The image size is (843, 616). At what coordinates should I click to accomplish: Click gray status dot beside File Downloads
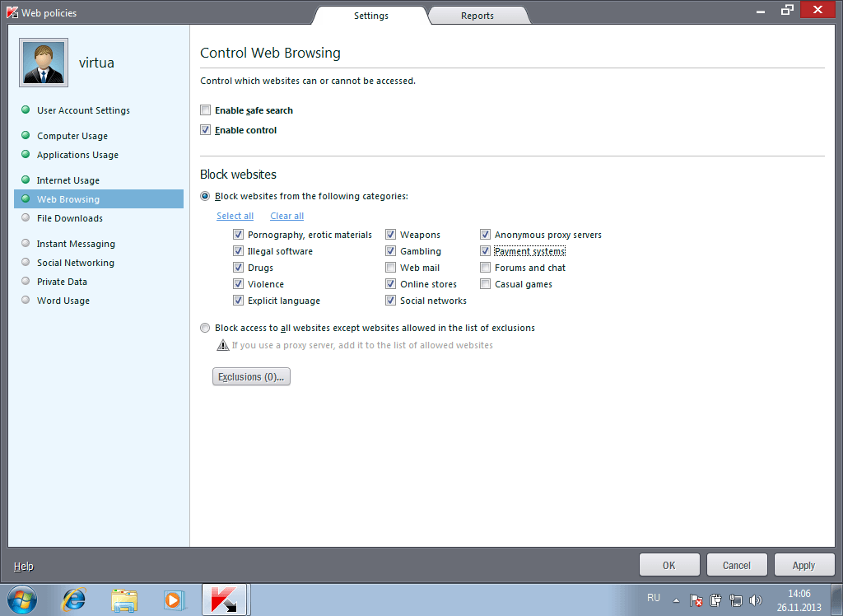coord(26,217)
